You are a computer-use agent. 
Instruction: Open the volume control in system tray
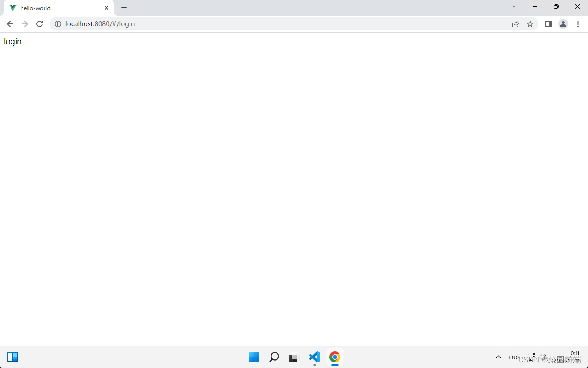point(543,357)
